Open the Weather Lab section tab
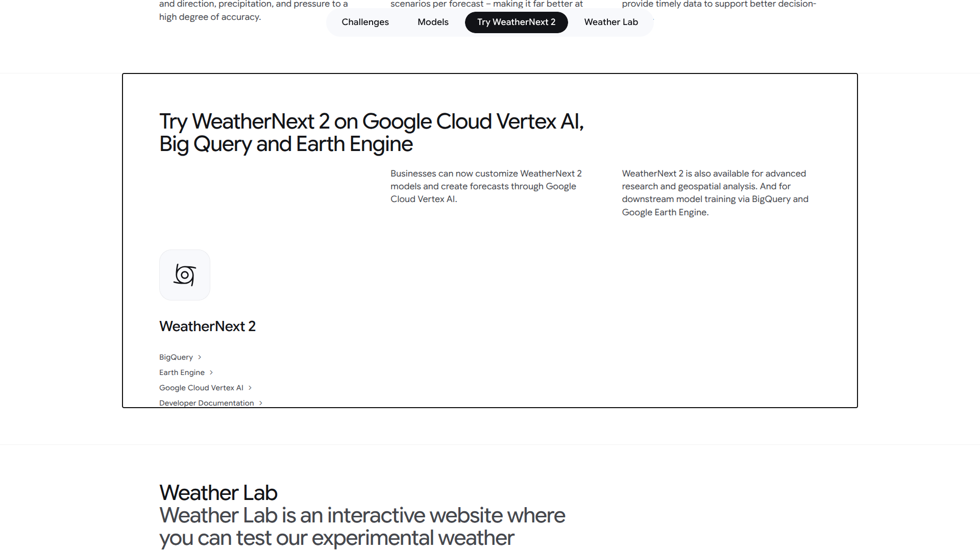This screenshot has height=551, width=980. tap(610, 22)
